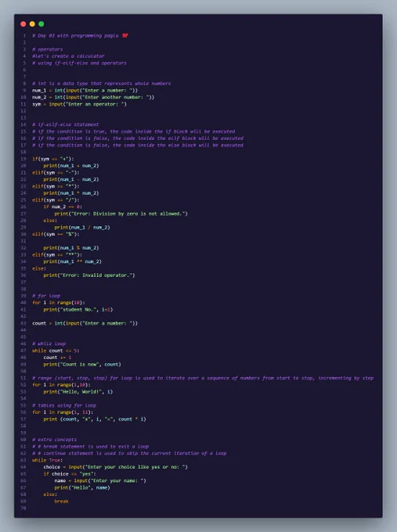Click the "# for loop" comment
This screenshot has height=532, width=397.
[x=46, y=296]
